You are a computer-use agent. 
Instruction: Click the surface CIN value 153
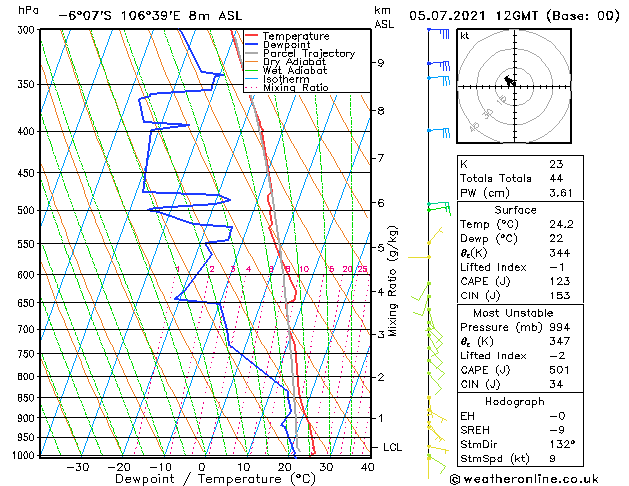[560, 296]
